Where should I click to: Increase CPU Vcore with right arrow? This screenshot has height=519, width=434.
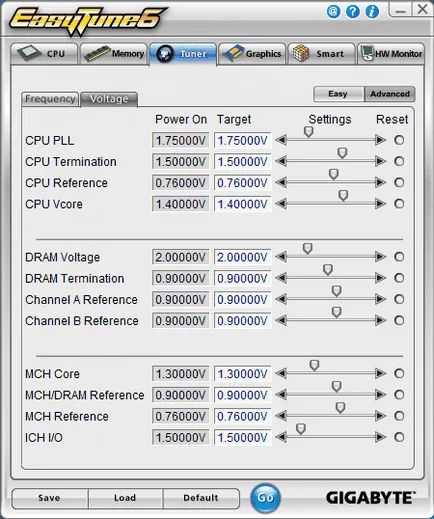coord(380,204)
